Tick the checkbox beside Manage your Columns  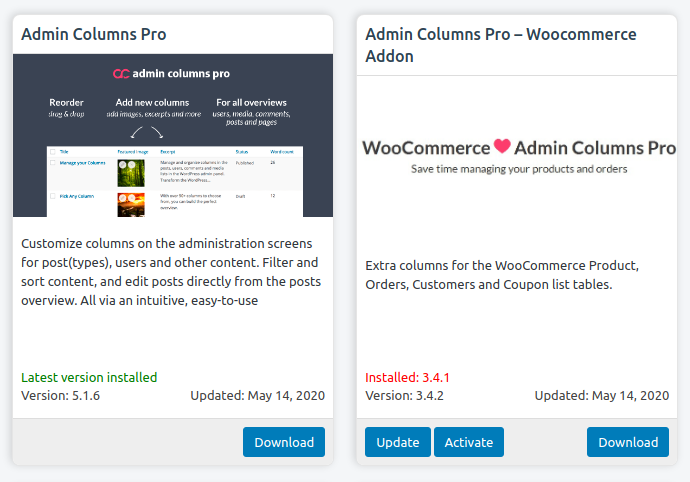click(x=52, y=162)
